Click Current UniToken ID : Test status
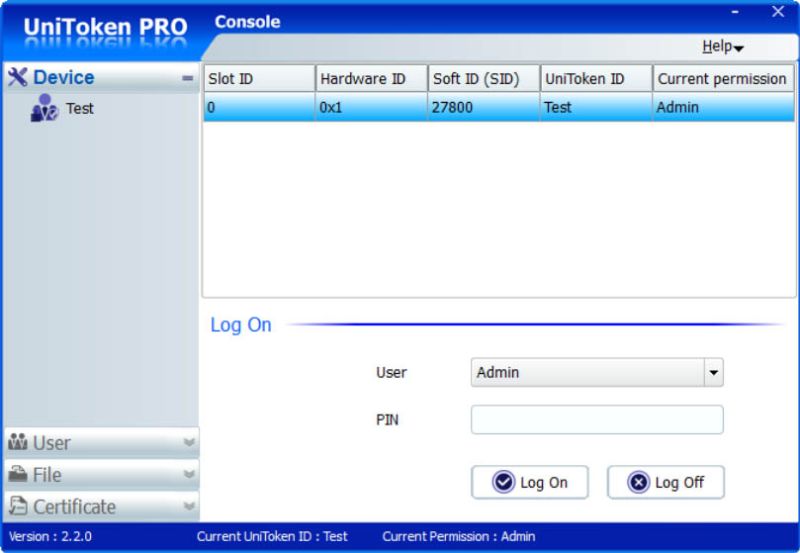This screenshot has height=553, width=800. tap(272, 537)
